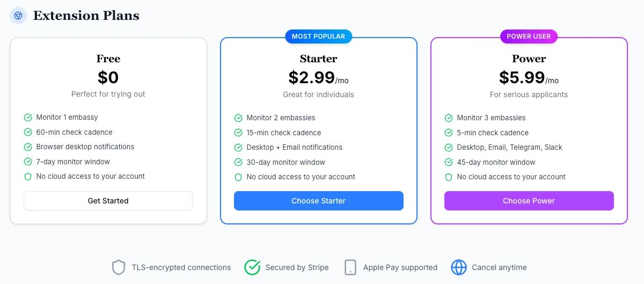Click the checkmark beside 15-min check cadence
Image resolution: width=644 pixels, height=284 pixels.
[x=238, y=133]
